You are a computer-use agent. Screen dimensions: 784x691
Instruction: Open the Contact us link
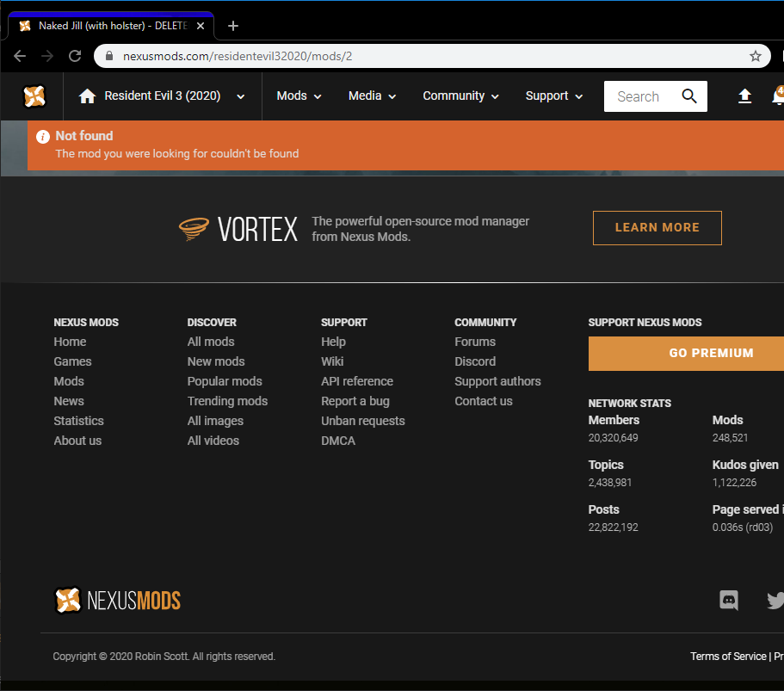(x=484, y=401)
